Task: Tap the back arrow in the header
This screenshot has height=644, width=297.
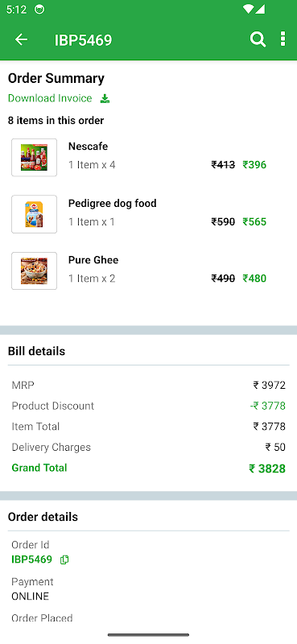Action: [x=21, y=39]
